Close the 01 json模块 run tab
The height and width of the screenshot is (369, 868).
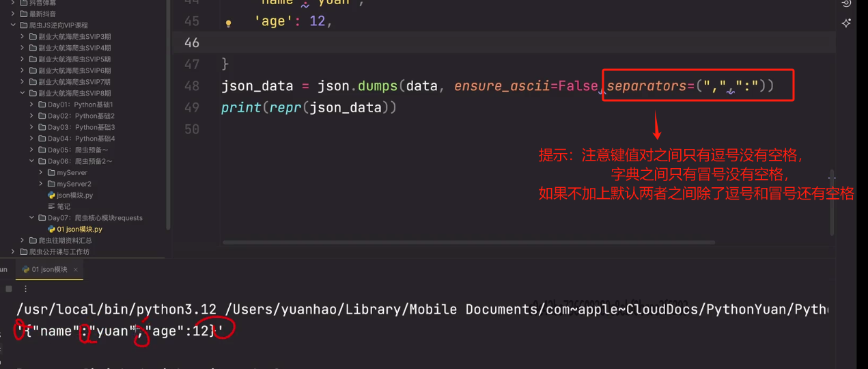click(76, 270)
